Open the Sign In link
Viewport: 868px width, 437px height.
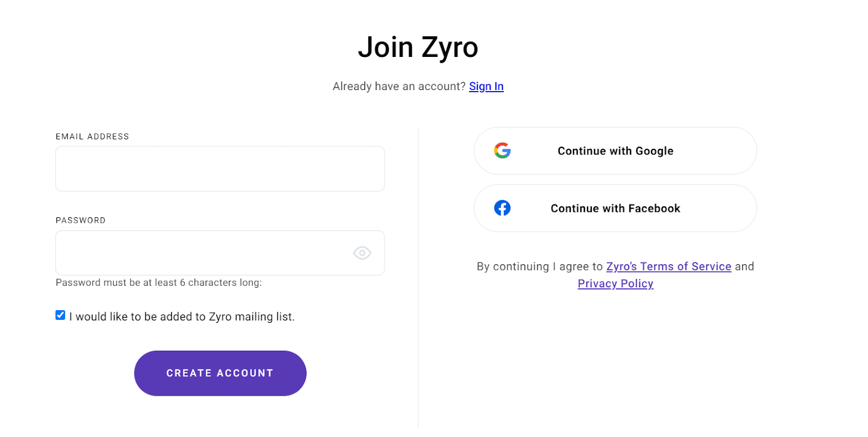tap(486, 87)
